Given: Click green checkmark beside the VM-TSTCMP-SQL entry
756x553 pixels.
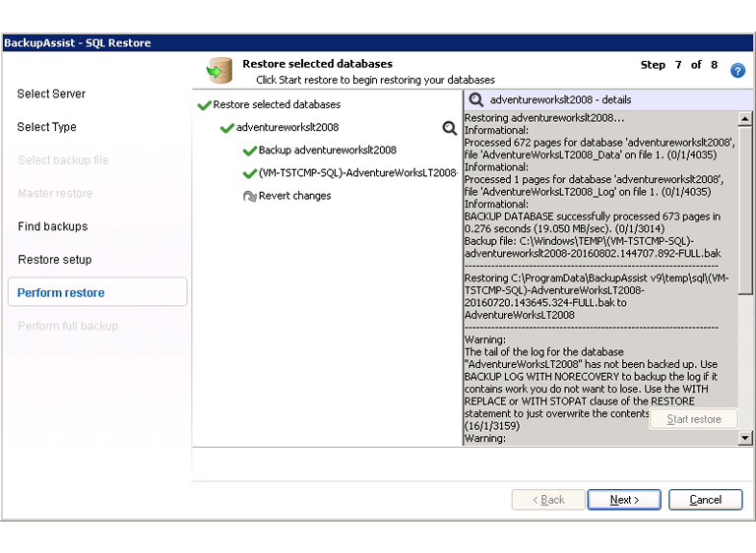Looking at the screenshot, I should pyautogui.click(x=249, y=173).
